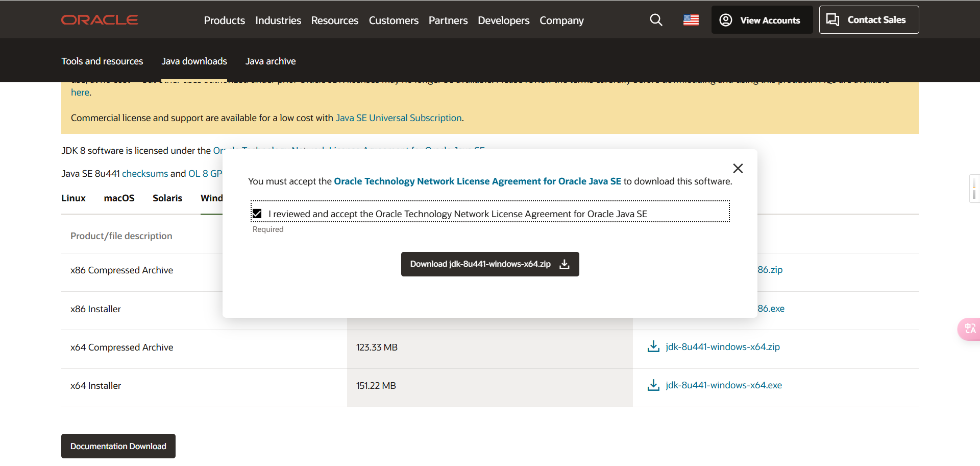Click the pink translate icon at right edge
Image resolution: width=980 pixels, height=466 pixels.
[969, 329]
